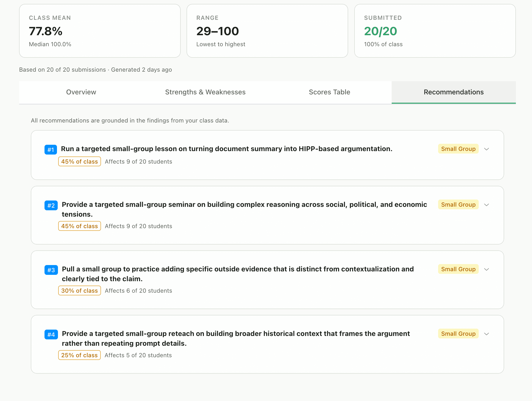Expand details of the HIPP-based argumentation recommendation
Viewport: 532px width, 401px height.
487,149
